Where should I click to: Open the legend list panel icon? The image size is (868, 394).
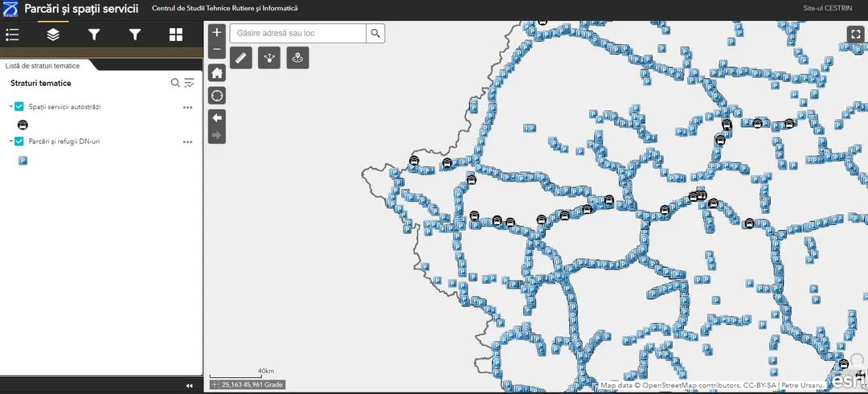point(12,34)
